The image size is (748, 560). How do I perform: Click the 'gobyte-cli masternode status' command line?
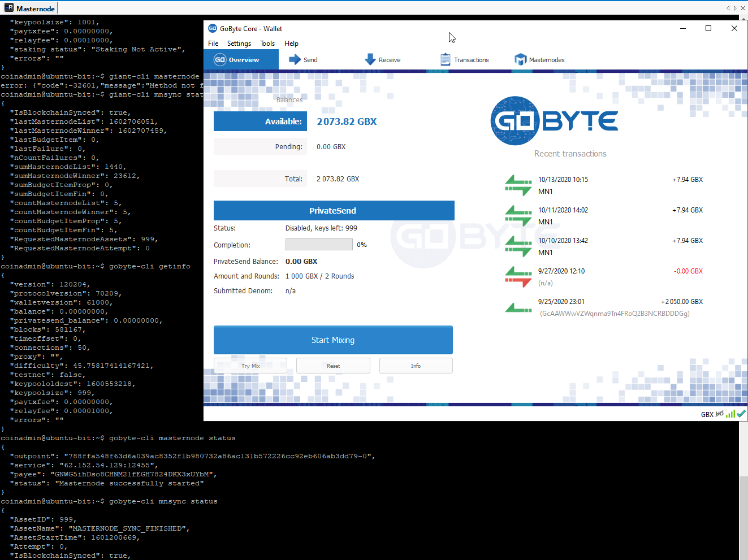pyautogui.click(x=172, y=438)
